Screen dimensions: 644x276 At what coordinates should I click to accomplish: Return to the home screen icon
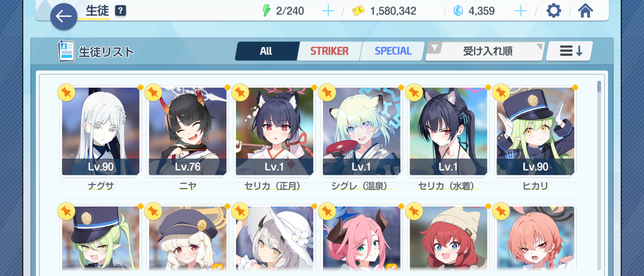585,11
